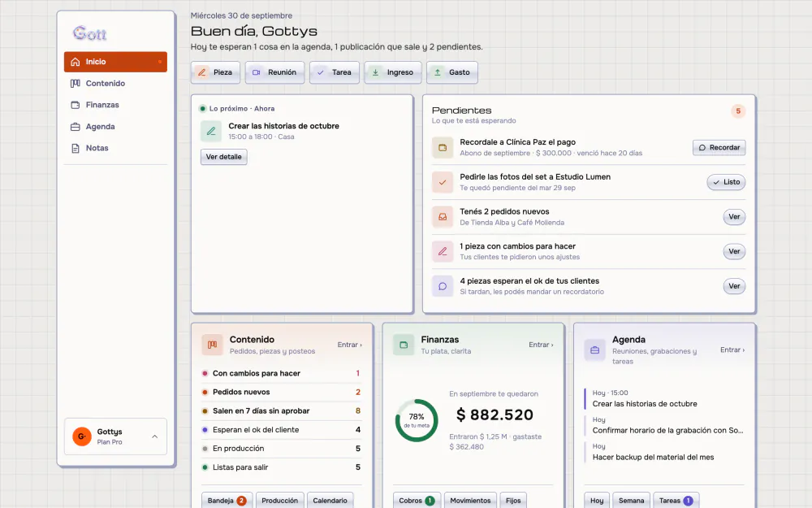Click Ver detalle button
Viewport: 812px width, 508px height.
[x=224, y=157]
